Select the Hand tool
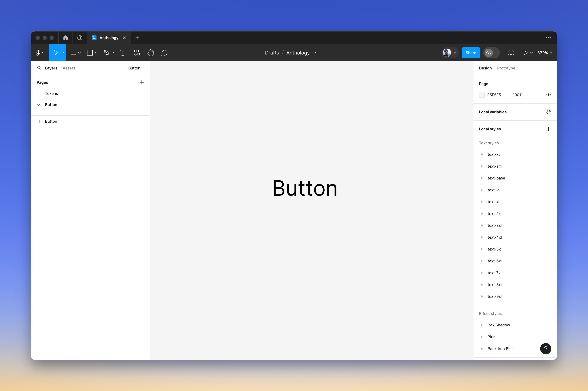Screen dimensions: 588x391 tap(151, 53)
